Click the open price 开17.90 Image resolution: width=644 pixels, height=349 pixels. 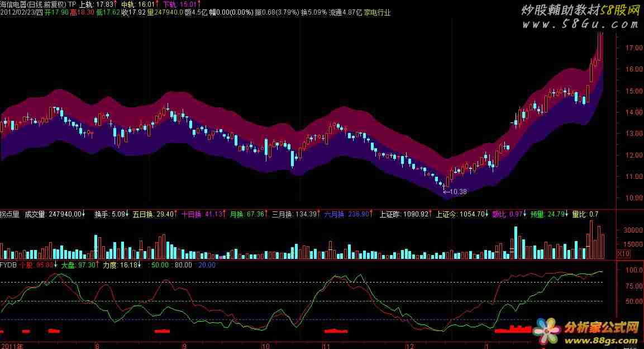(56, 12)
